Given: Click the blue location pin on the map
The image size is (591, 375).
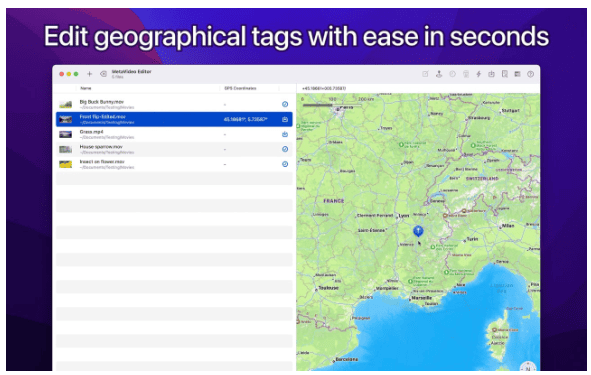Looking at the screenshot, I should coord(418,231).
